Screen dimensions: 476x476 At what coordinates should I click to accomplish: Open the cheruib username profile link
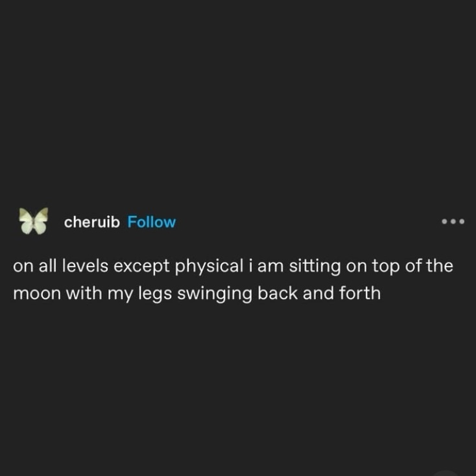[92, 222]
